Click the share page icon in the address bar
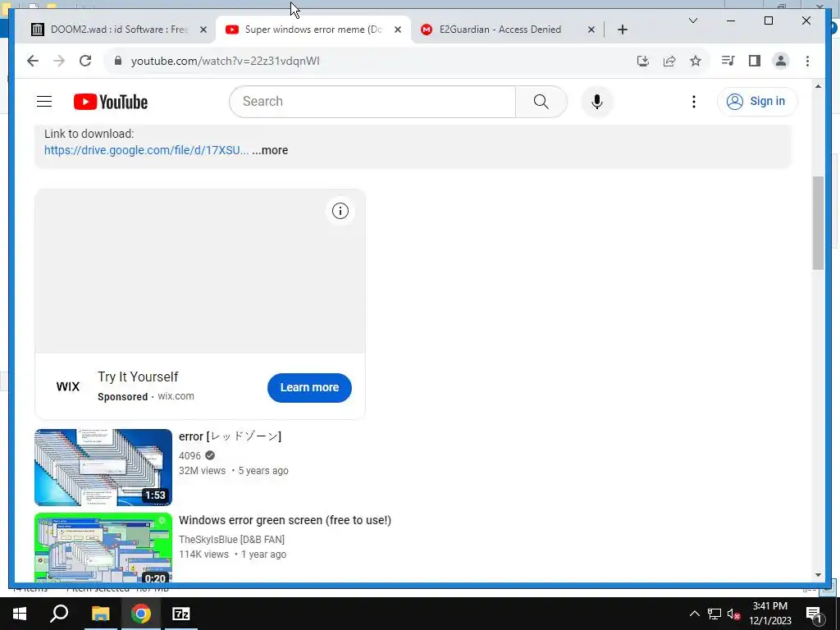Screen dimensions: 840x630 pos(669,61)
